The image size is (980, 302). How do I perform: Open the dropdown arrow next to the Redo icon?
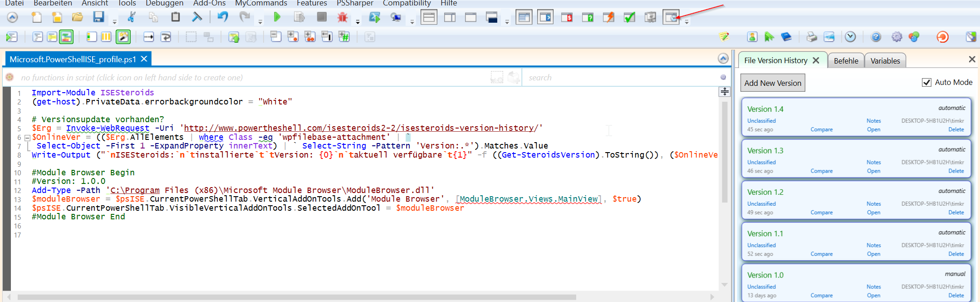point(260,21)
